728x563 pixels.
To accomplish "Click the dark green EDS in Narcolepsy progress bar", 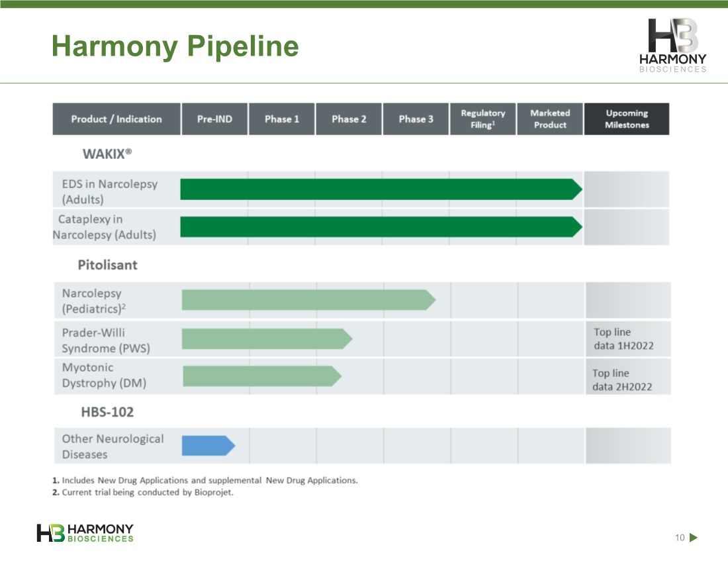I will (x=381, y=189).
